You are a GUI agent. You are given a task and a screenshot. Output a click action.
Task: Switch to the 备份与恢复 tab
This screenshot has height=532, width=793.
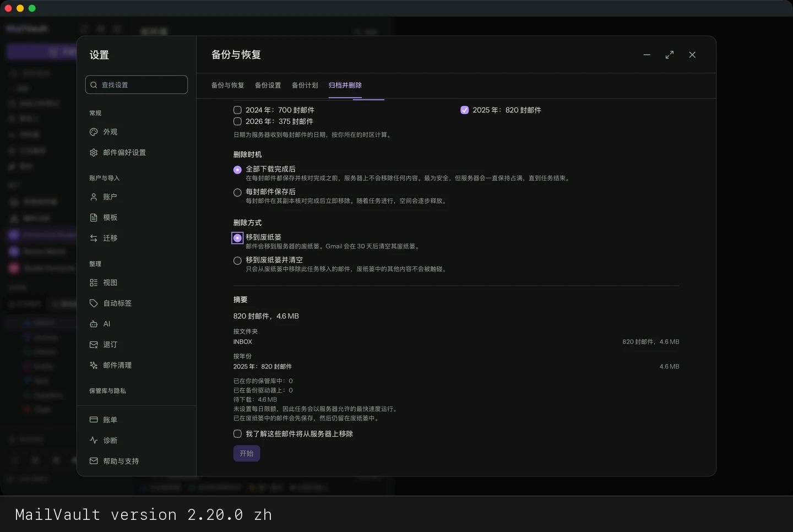[227, 85]
